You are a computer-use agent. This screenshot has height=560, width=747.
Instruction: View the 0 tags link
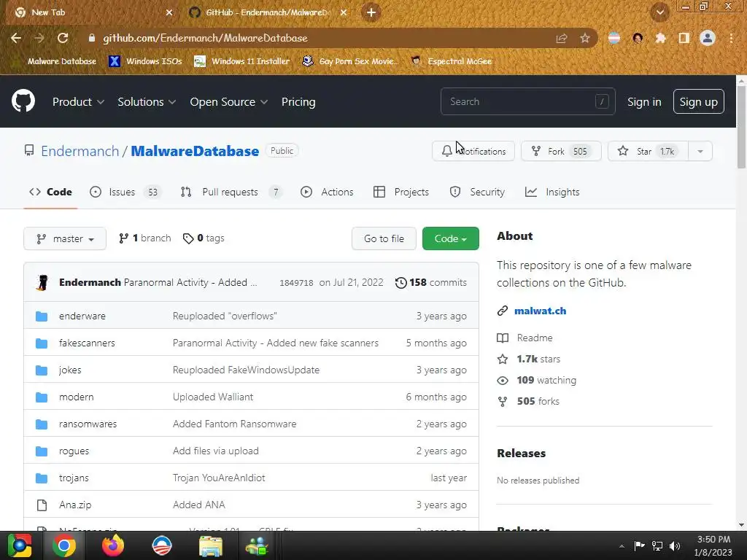point(204,238)
